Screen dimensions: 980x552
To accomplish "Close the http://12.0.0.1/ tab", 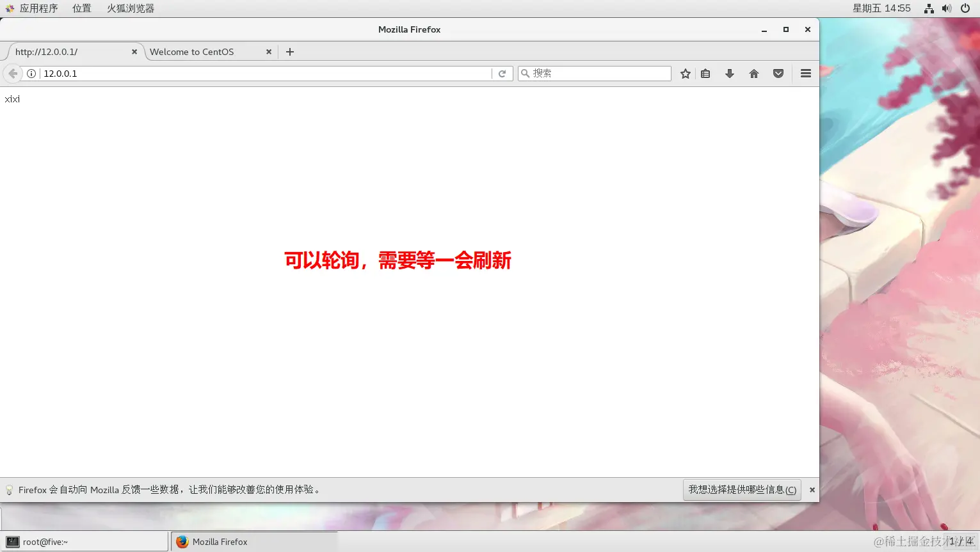I will (x=134, y=52).
